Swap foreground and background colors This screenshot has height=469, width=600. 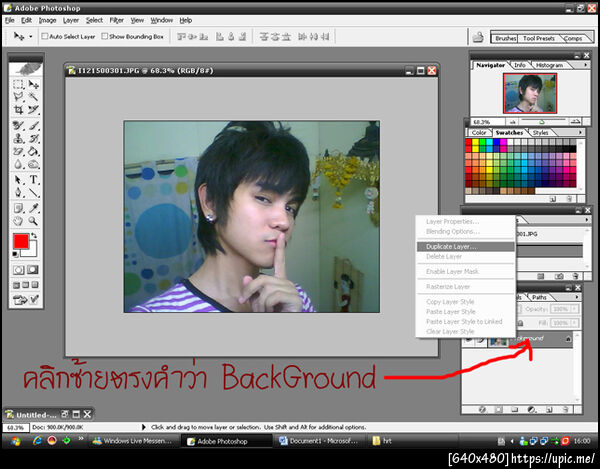click(x=34, y=235)
